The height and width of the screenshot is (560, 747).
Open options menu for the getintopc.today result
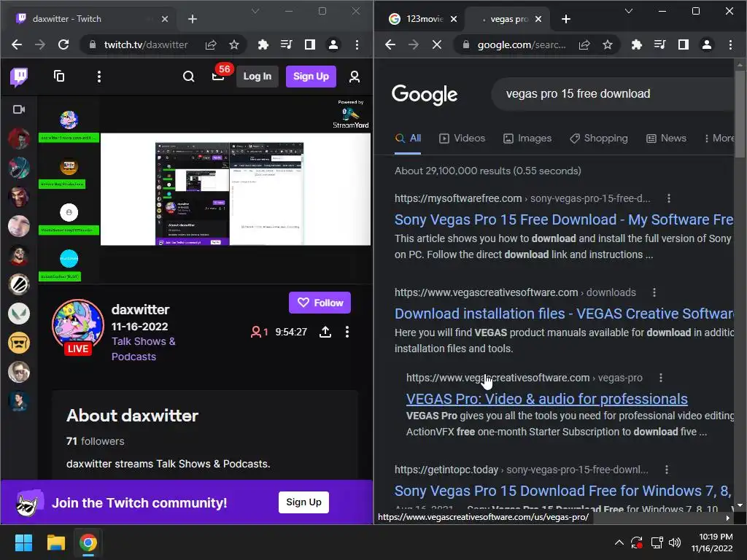[667, 470]
